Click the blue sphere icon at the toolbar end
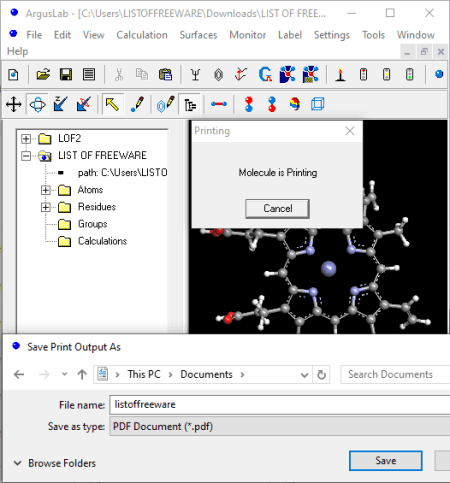 point(439,74)
